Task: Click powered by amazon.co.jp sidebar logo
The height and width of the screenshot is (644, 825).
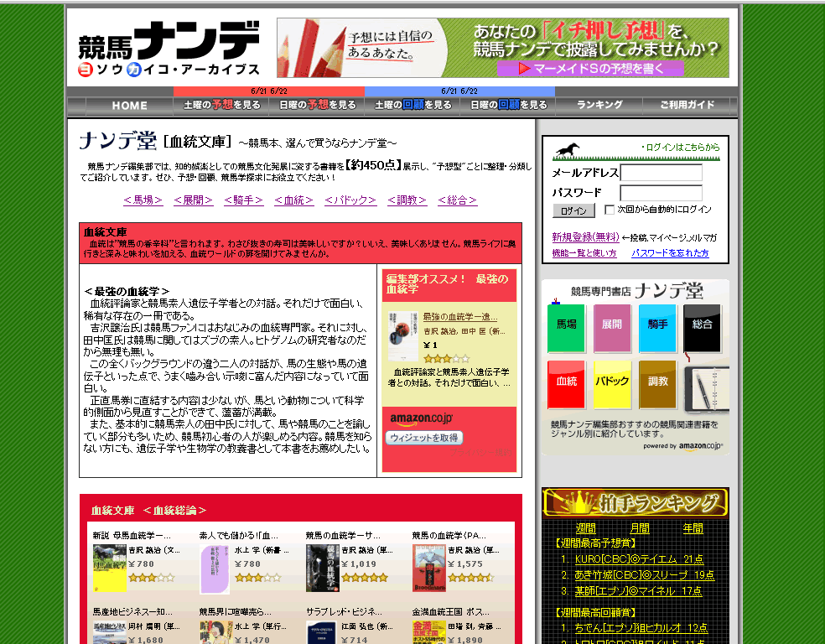Action: pyautogui.click(x=683, y=446)
